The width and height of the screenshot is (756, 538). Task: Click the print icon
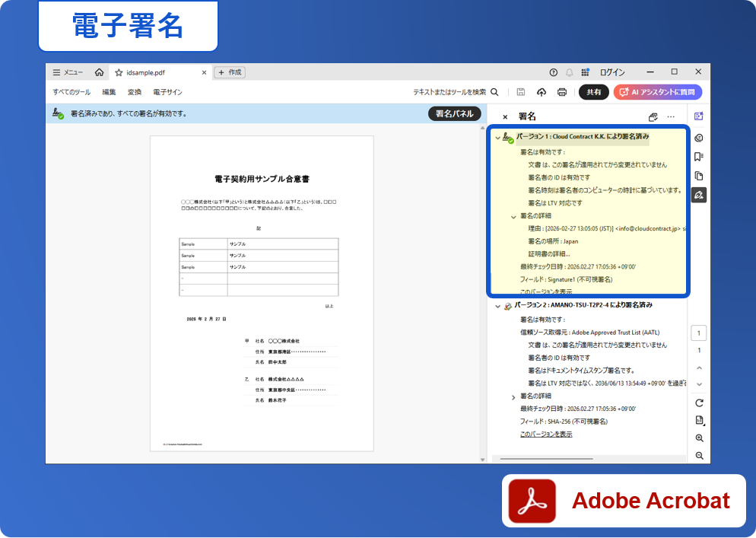click(562, 92)
